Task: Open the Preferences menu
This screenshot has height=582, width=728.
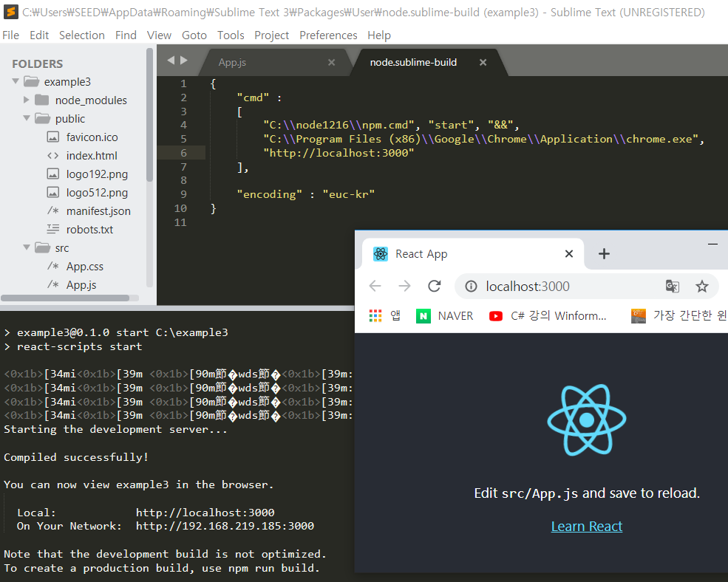Action: [x=328, y=35]
